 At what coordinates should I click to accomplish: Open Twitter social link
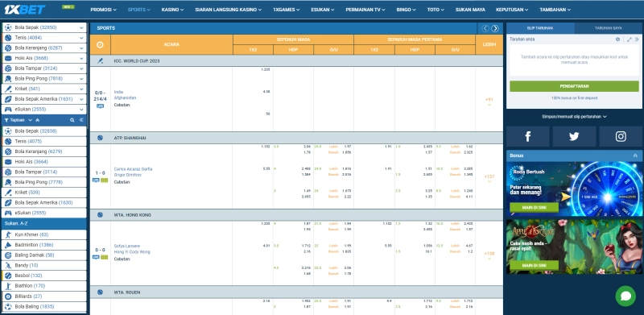pyautogui.click(x=574, y=136)
